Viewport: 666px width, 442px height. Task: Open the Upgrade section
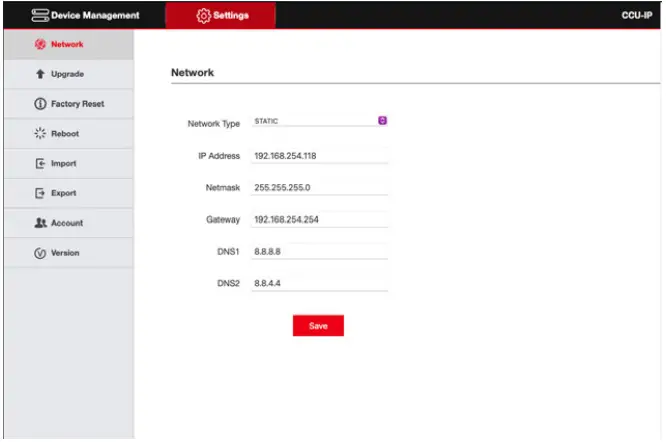point(69,74)
